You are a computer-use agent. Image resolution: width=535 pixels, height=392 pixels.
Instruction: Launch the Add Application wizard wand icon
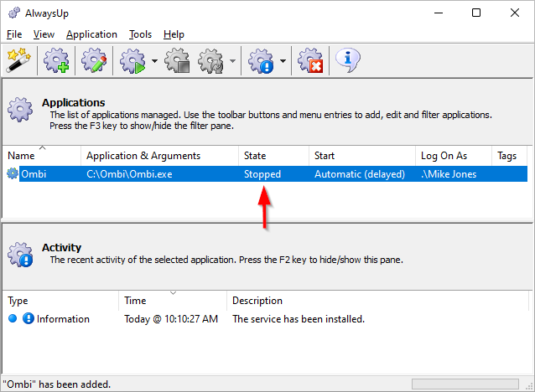click(x=18, y=60)
